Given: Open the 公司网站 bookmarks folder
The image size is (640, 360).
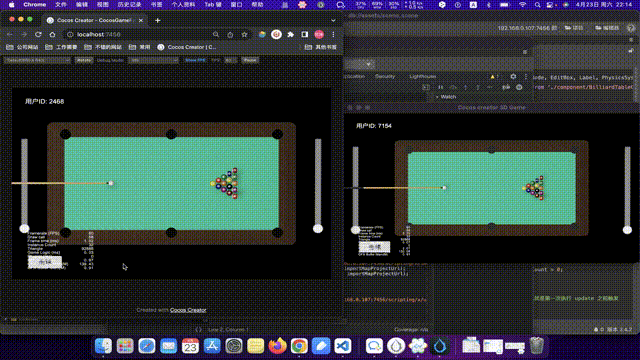Looking at the screenshot, I should 22,47.
